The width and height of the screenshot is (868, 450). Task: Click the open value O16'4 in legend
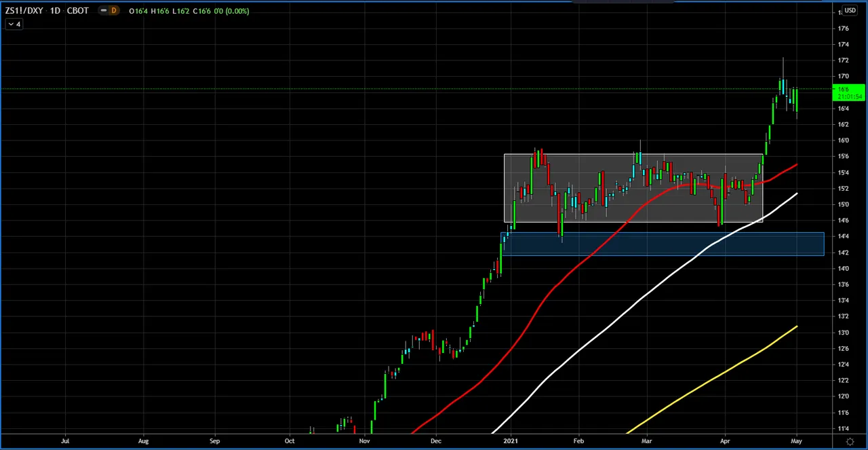[x=139, y=11]
